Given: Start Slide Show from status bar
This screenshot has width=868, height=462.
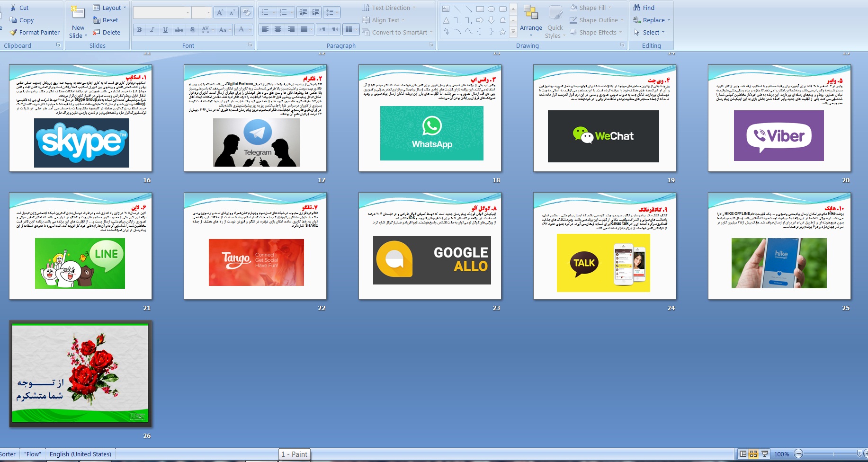Looking at the screenshot, I should tap(764, 454).
